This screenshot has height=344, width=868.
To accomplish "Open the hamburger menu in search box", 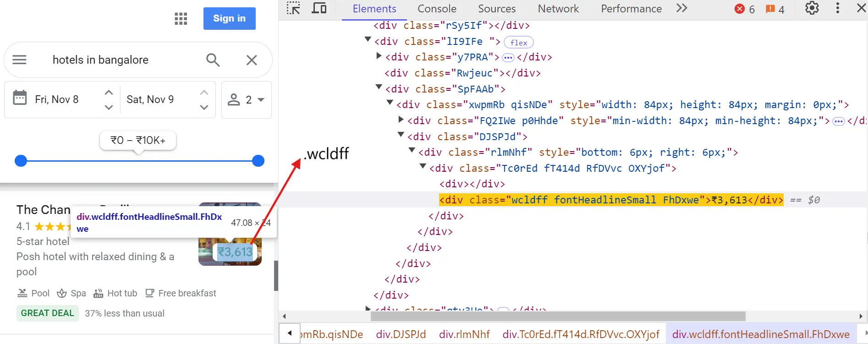I will pos(19,60).
